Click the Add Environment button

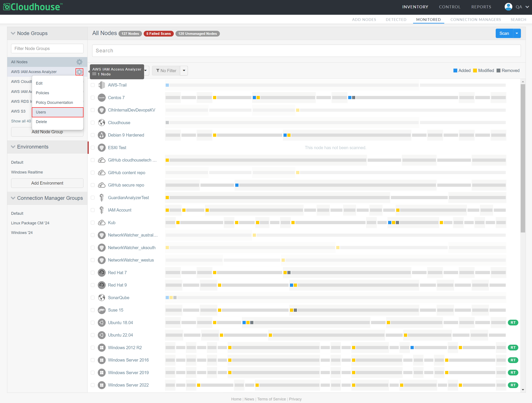tap(47, 183)
